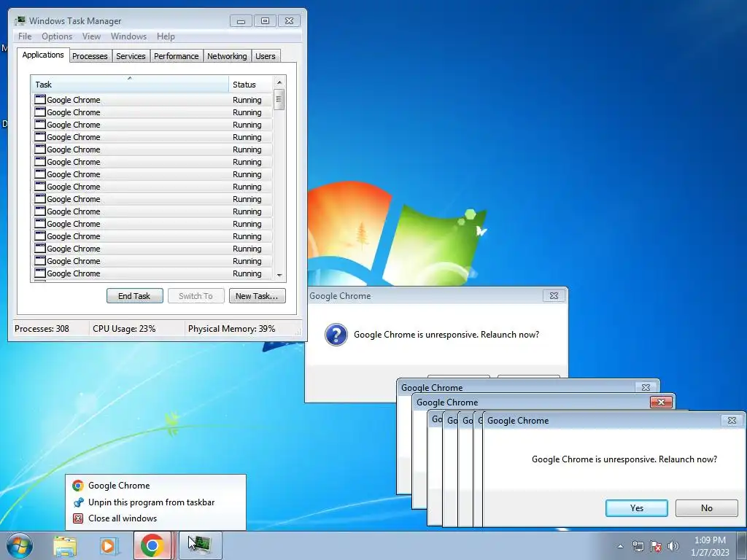Open Action Center flag icon
The image size is (747, 560).
point(656,546)
